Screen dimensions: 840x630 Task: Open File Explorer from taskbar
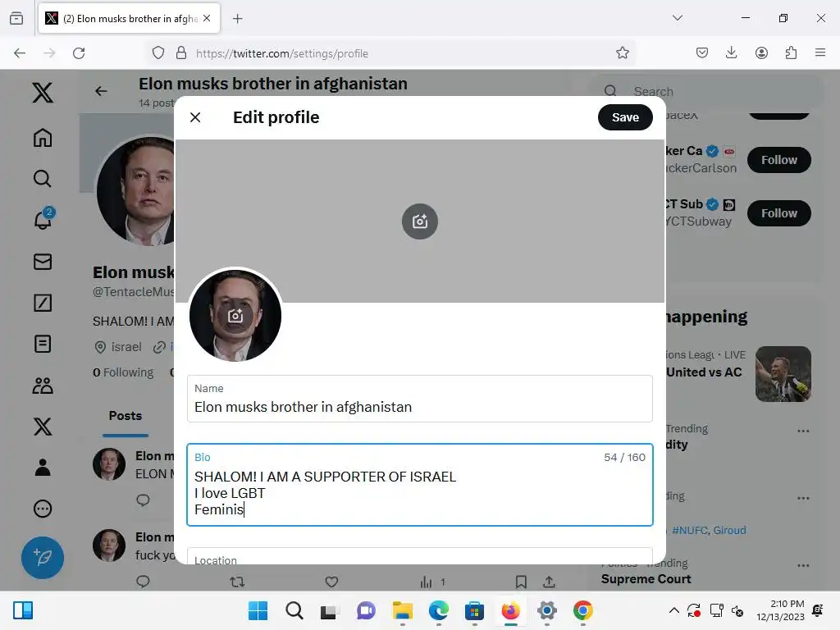(x=402, y=610)
